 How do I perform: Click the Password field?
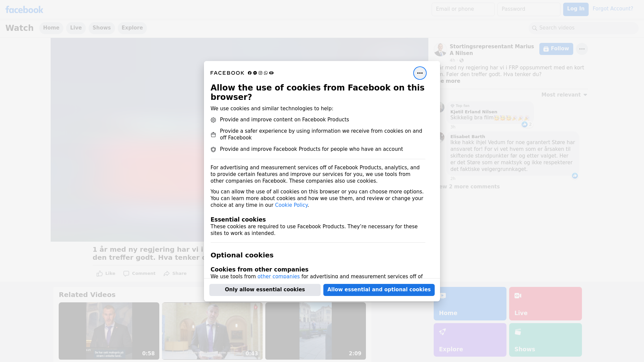529,9
